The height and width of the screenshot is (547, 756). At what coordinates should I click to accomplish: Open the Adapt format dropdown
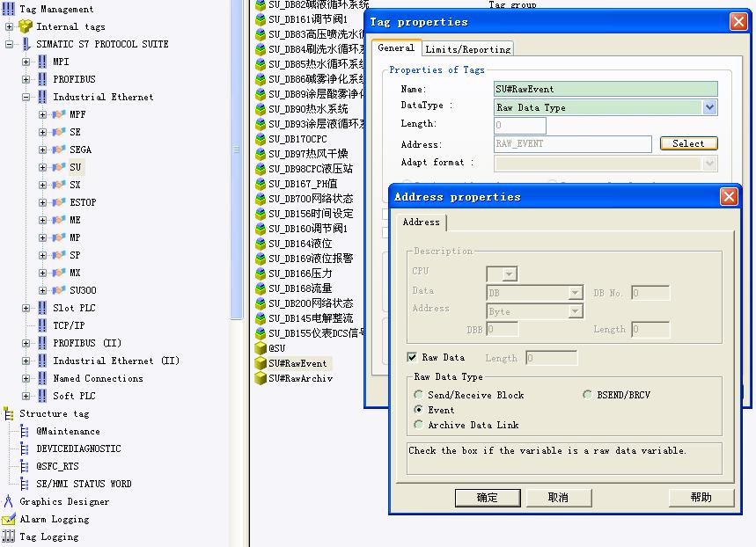pyautogui.click(x=709, y=164)
